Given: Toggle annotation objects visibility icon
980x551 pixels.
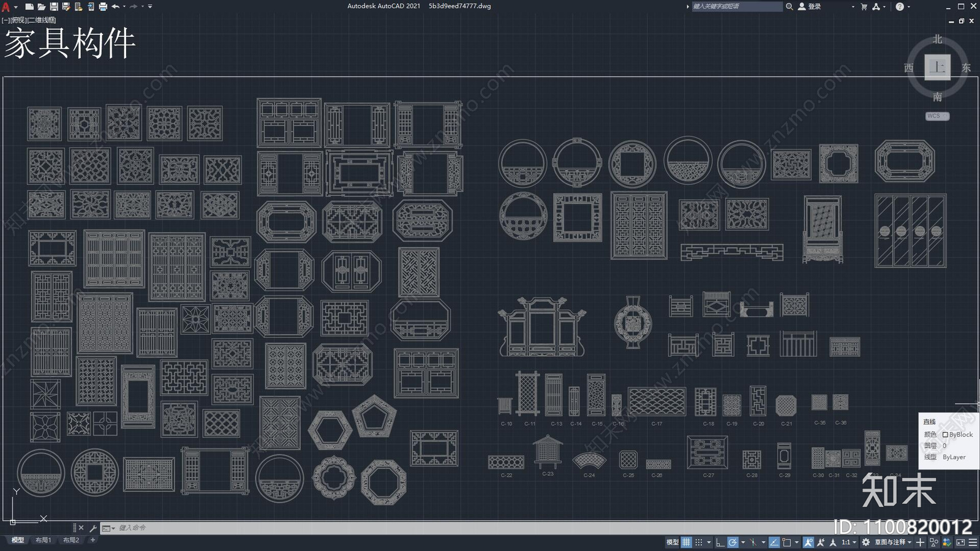Looking at the screenshot, I should tap(809, 542).
